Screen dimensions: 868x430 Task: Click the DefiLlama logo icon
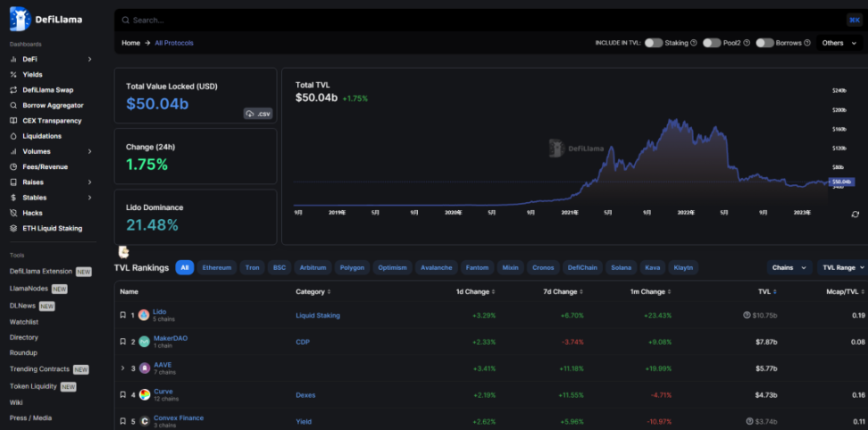[x=21, y=19]
